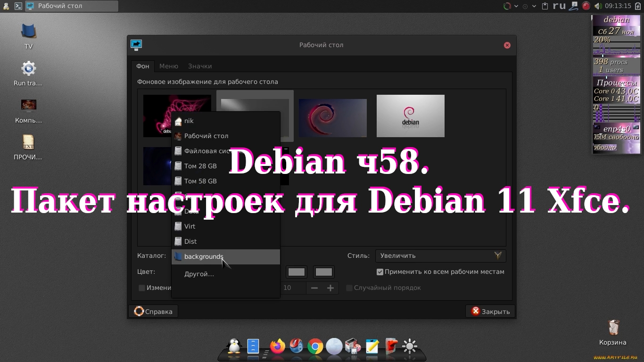
Task: Click the red record tray button
Action: 586,6
